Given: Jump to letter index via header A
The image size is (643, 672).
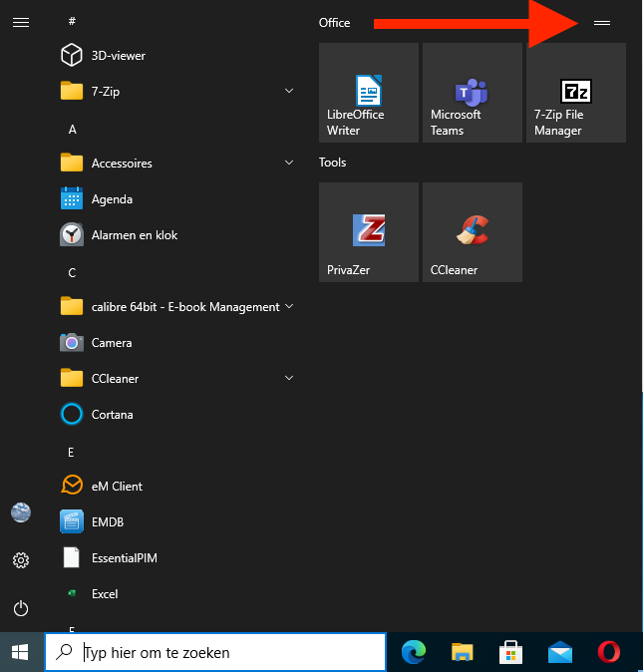Looking at the screenshot, I should [x=73, y=130].
